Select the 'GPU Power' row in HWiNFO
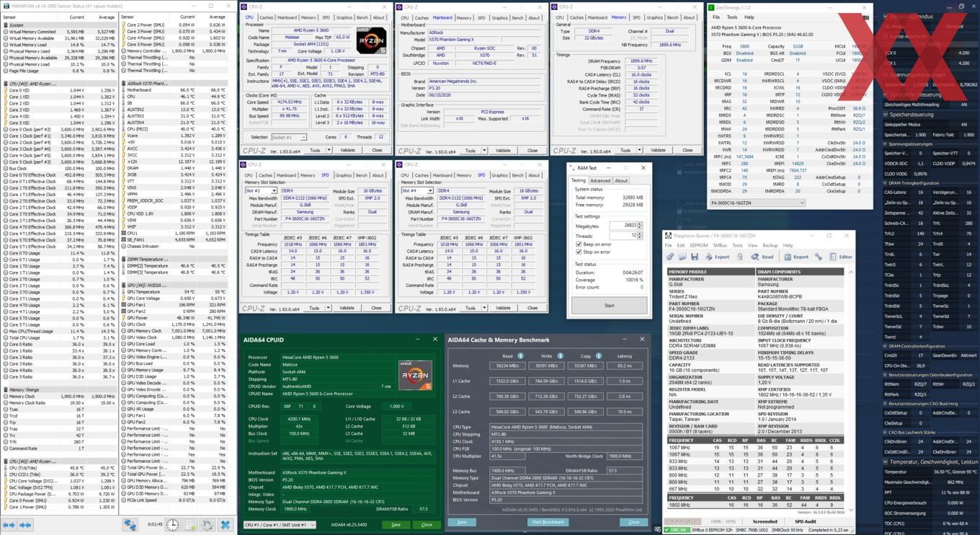 coord(175,318)
